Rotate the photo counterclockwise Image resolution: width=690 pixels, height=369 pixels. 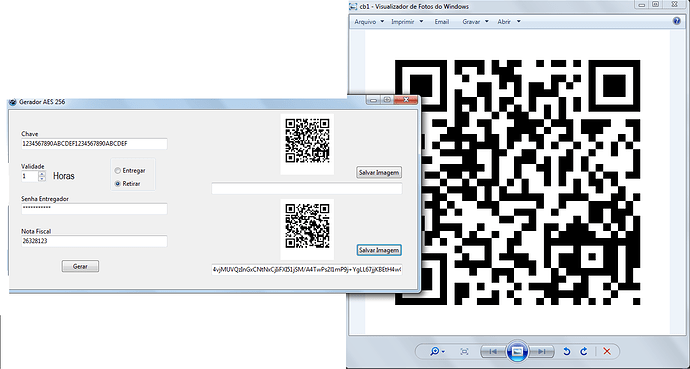[567, 351]
